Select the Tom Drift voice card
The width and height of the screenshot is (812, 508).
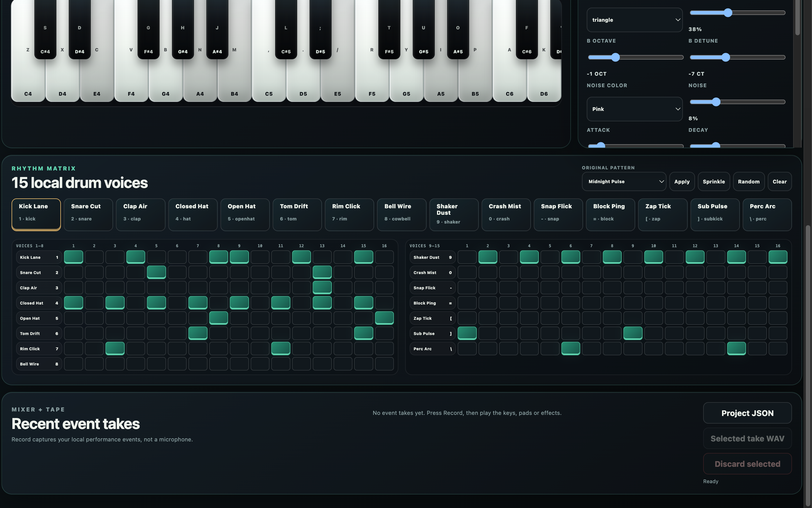[x=297, y=214]
